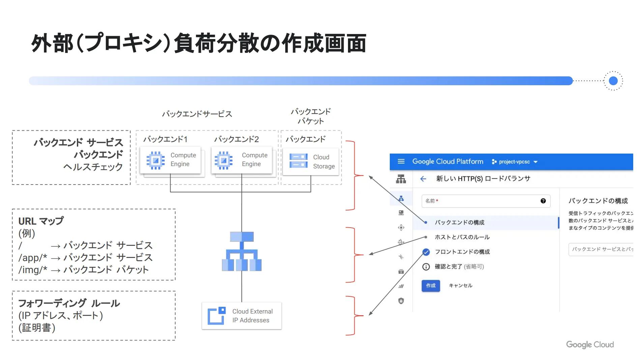This screenshot has width=644, height=359.
Task: Go back with the blue left arrow
Action: (423, 179)
